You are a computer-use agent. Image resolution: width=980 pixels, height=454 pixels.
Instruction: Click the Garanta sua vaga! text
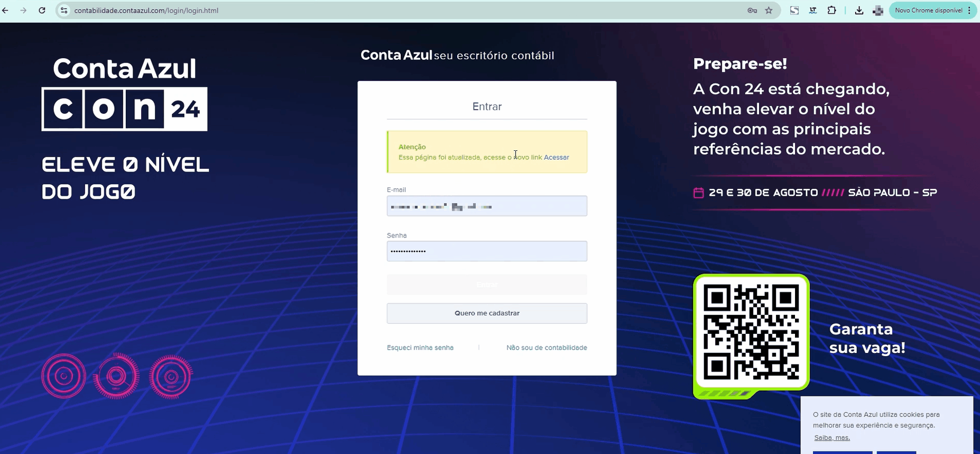(867, 339)
